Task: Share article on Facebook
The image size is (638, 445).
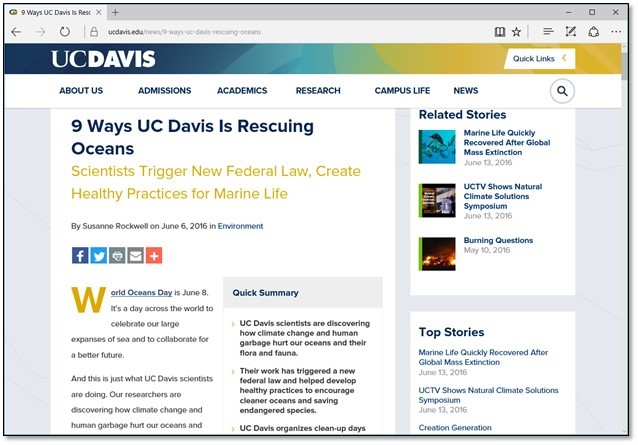Action: [x=80, y=255]
